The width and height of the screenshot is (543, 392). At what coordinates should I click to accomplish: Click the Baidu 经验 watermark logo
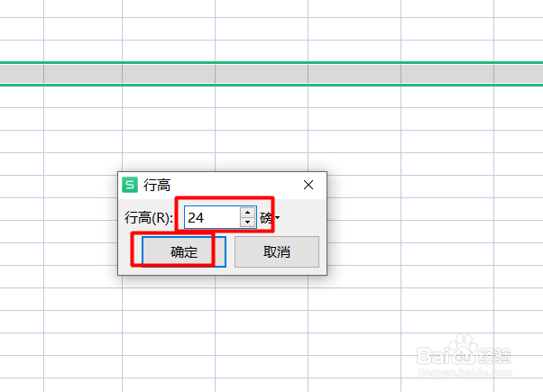coord(464,351)
